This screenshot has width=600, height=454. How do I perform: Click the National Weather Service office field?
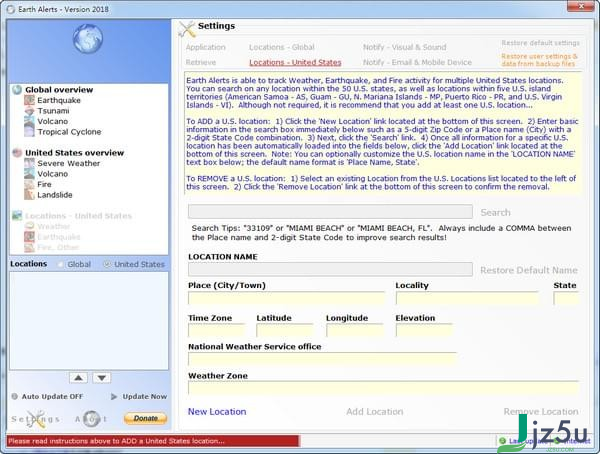click(x=322, y=359)
